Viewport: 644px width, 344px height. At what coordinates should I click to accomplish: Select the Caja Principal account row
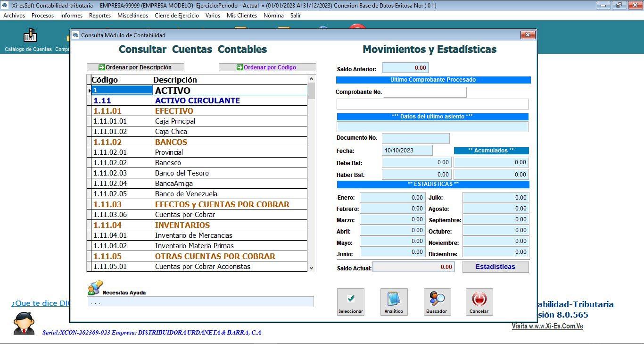coord(175,121)
